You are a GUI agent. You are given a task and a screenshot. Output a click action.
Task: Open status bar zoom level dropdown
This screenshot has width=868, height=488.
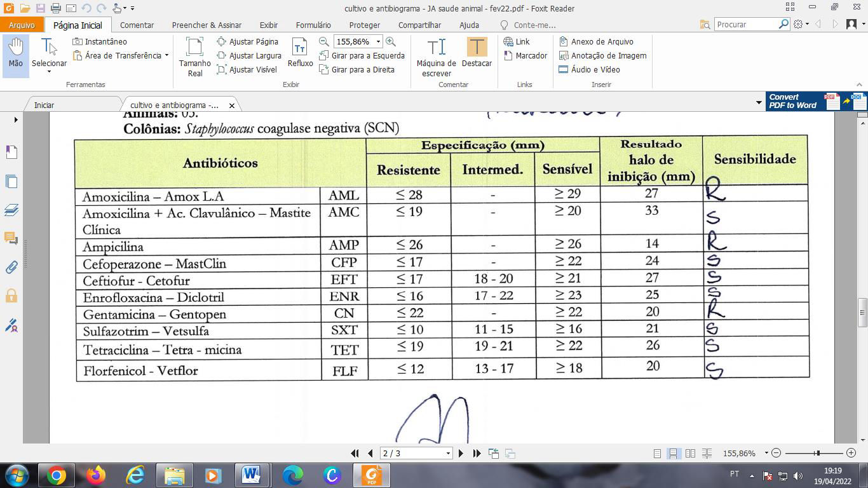pos(766,453)
